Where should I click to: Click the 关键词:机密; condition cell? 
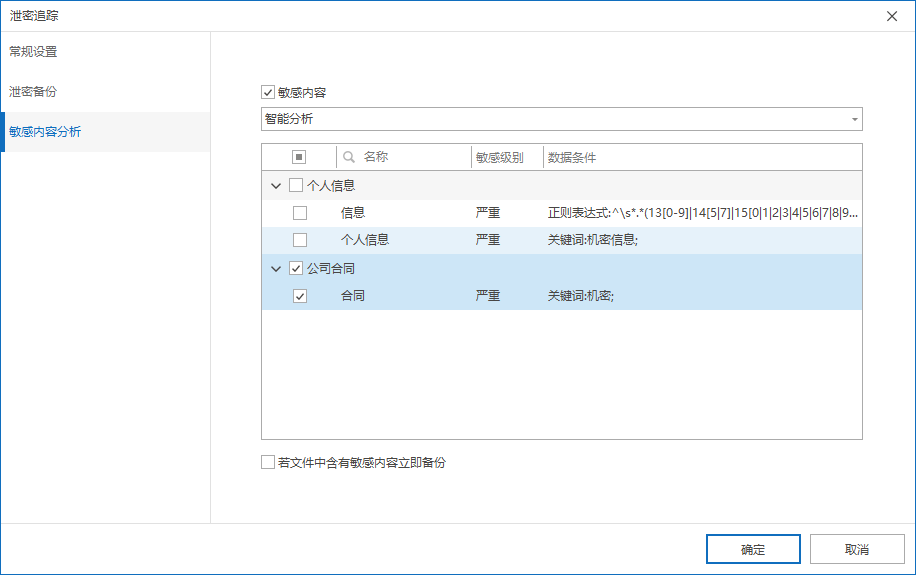(x=581, y=296)
